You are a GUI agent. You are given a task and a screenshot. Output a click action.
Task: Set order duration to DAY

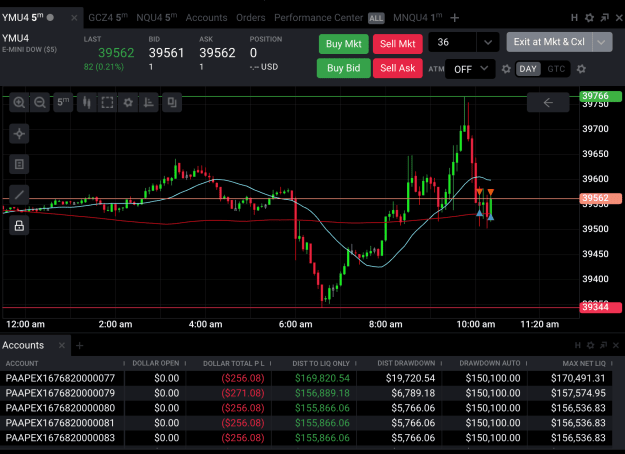coord(528,69)
